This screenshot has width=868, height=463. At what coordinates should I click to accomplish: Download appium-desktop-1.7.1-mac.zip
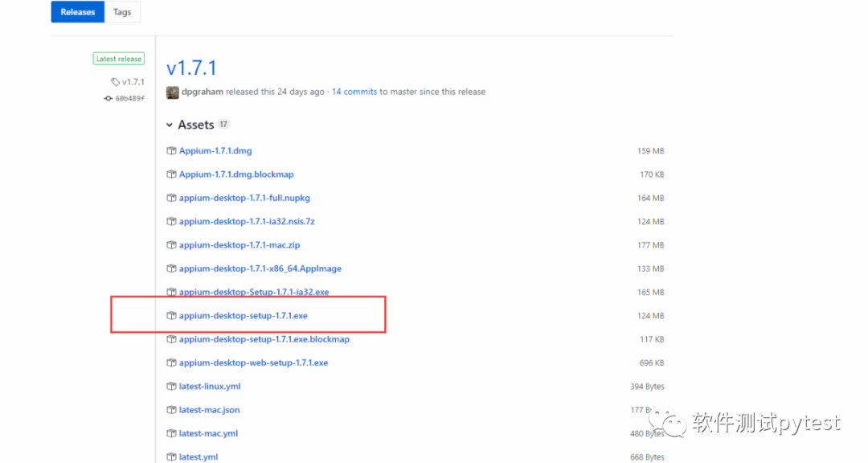pyautogui.click(x=240, y=245)
